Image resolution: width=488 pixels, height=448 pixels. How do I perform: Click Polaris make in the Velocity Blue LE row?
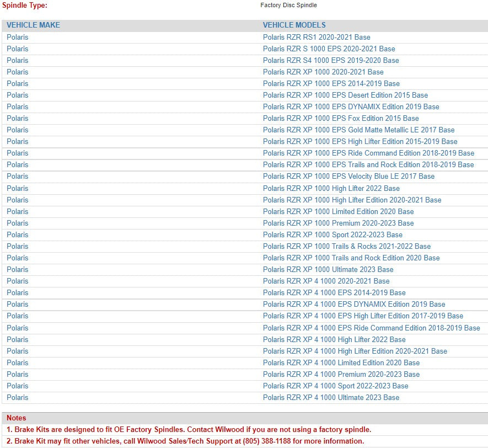[18, 176]
